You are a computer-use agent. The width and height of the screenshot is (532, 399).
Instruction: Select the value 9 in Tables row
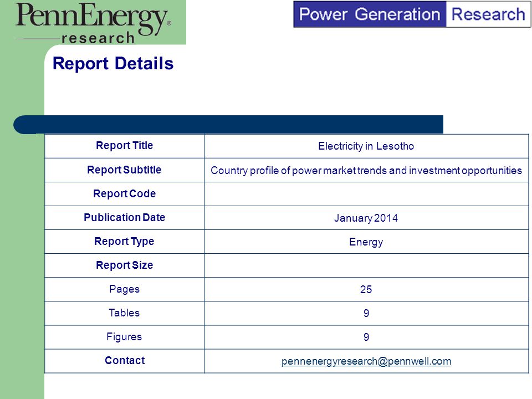click(x=366, y=313)
